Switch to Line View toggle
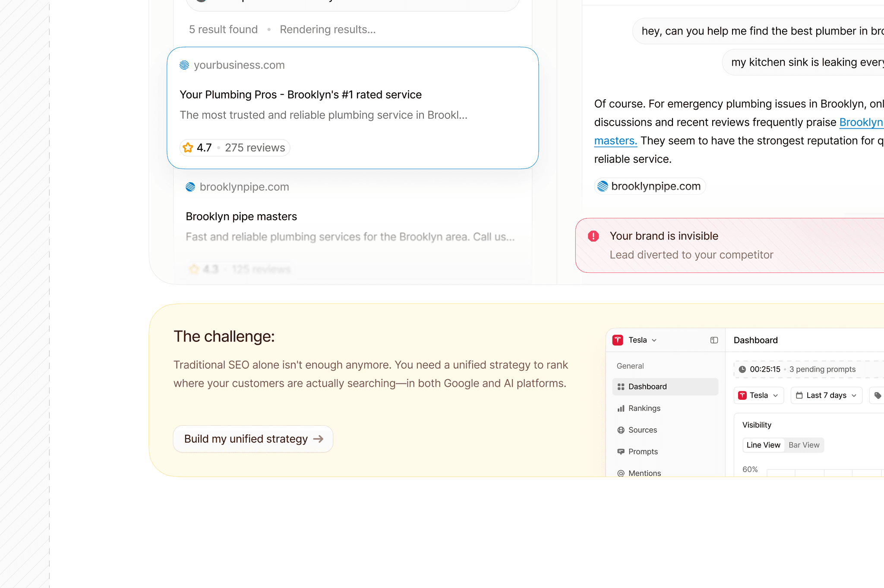The height and width of the screenshot is (588, 884). point(763,445)
